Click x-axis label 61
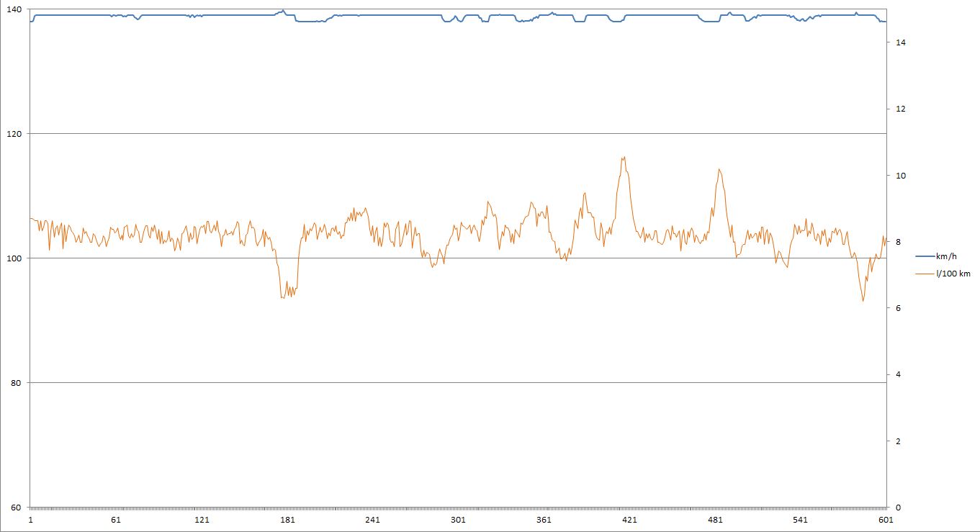Image resolution: width=980 pixels, height=532 pixels. pos(116,520)
